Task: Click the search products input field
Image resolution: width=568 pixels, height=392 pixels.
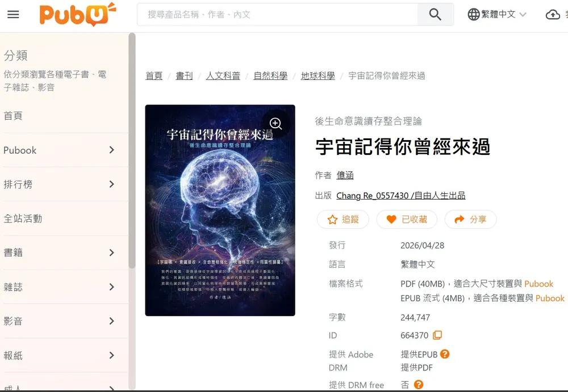Action: click(x=278, y=15)
